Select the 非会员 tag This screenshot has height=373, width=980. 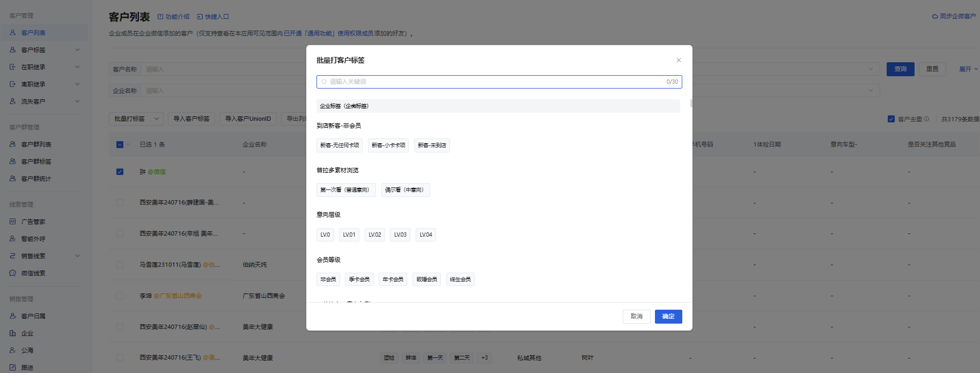coord(328,280)
